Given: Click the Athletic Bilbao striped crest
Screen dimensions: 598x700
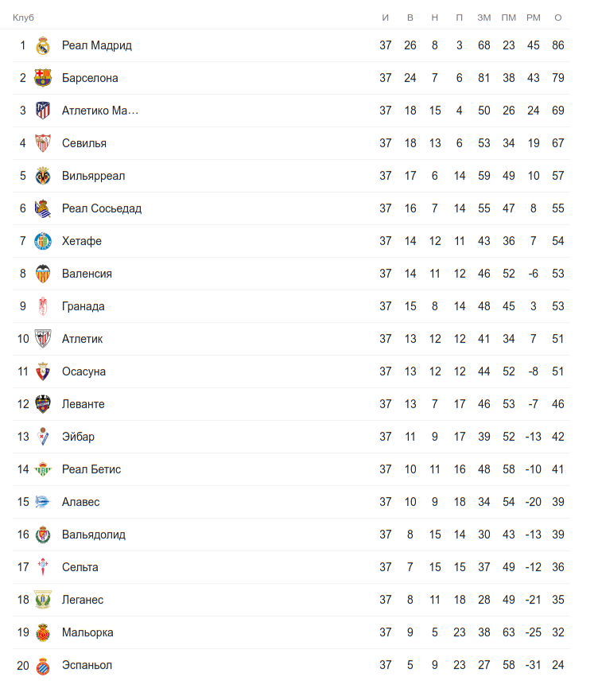Looking at the screenshot, I should (43, 340).
